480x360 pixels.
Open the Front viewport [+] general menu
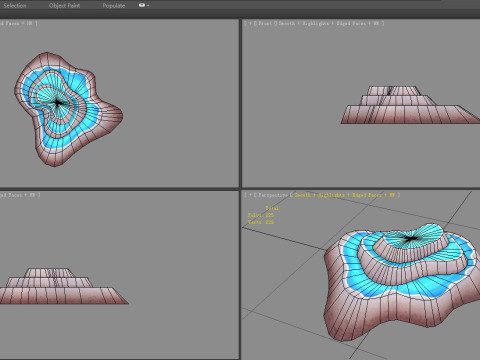coord(250,23)
